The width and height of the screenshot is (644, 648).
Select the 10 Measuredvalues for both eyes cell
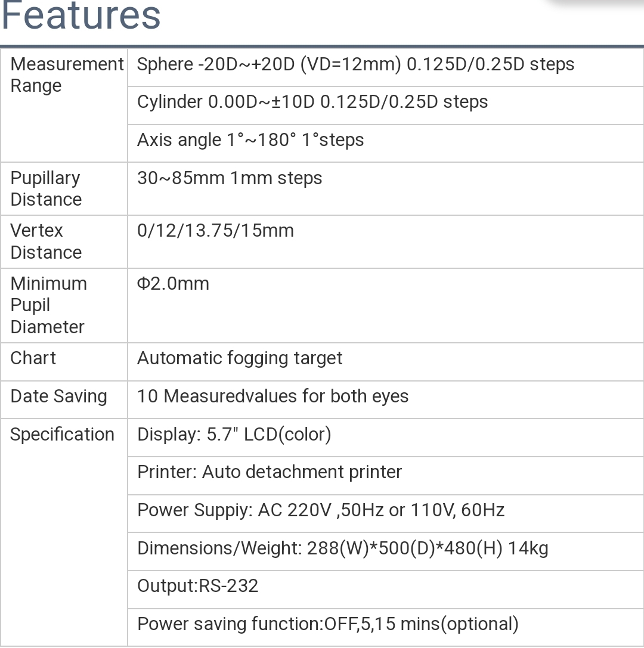coord(273,396)
